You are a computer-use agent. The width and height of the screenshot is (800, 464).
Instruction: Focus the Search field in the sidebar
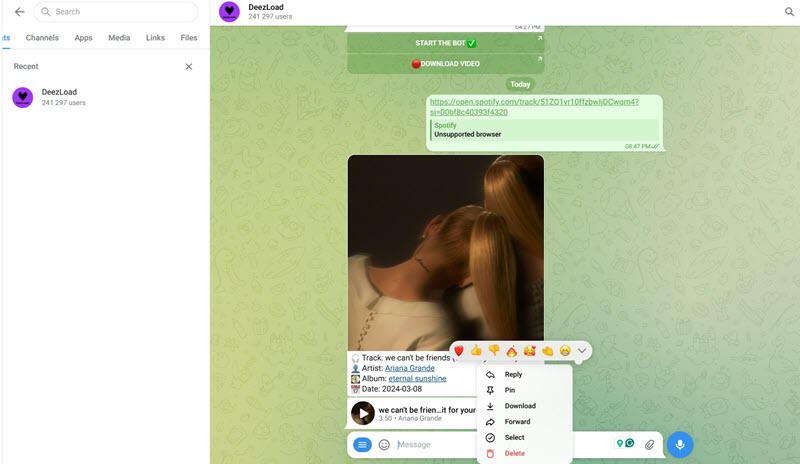(115, 12)
